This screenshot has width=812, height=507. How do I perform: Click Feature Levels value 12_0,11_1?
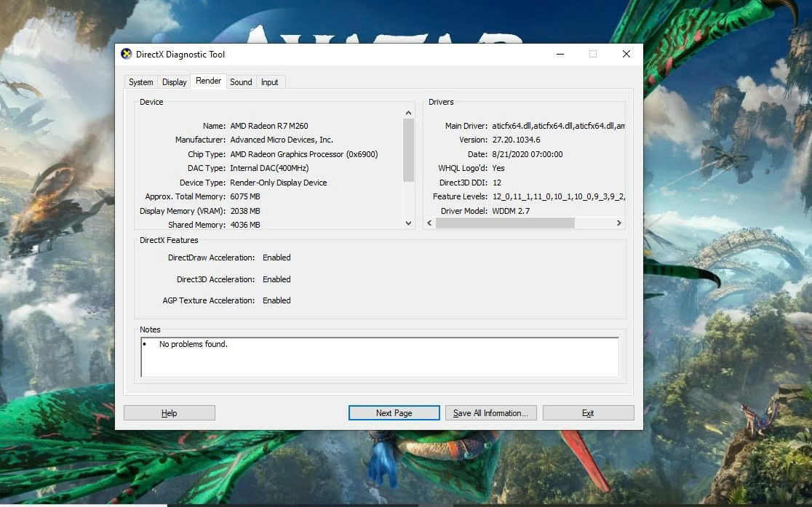click(558, 197)
